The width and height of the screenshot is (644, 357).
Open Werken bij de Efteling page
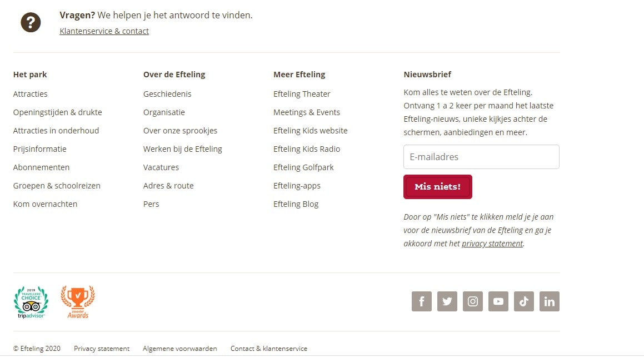tap(182, 148)
